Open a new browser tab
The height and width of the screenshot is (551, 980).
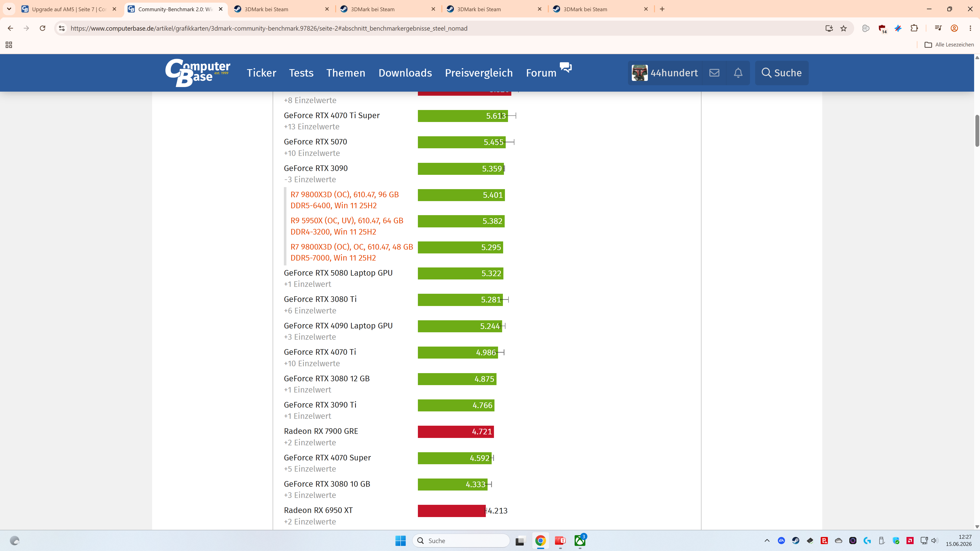tap(662, 9)
